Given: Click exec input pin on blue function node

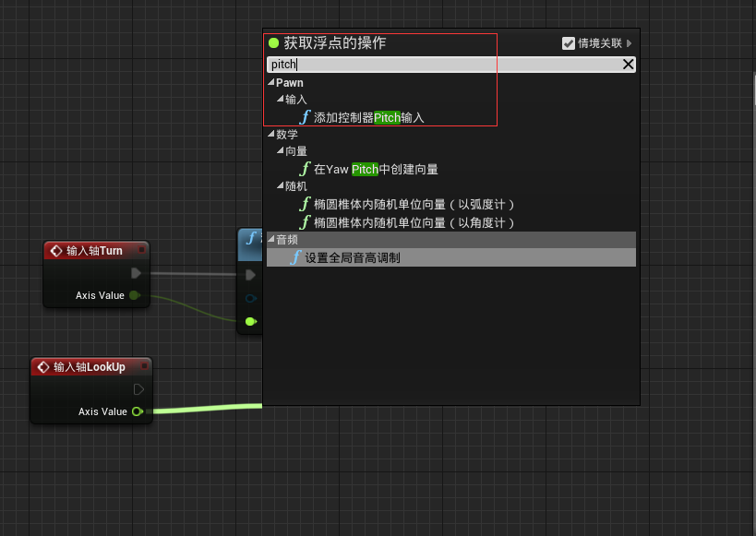Looking at the screenshot, I should pos(250,275).
